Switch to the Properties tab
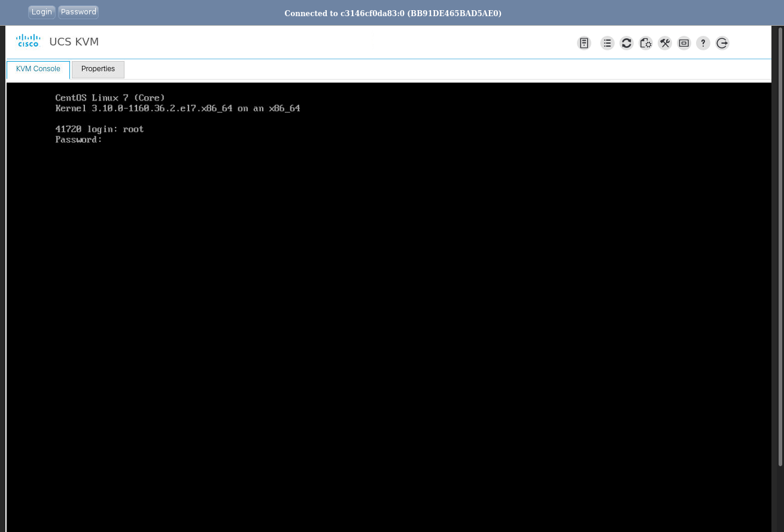This screenshot has width=784, height=532. [x=98, y=69]
